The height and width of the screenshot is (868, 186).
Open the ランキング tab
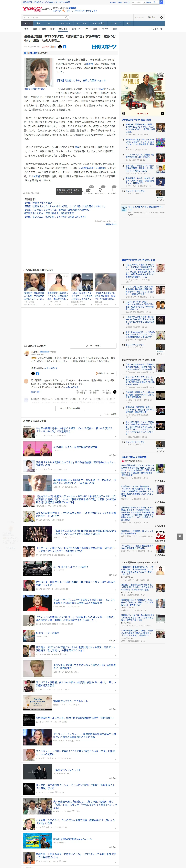(115, 24)
